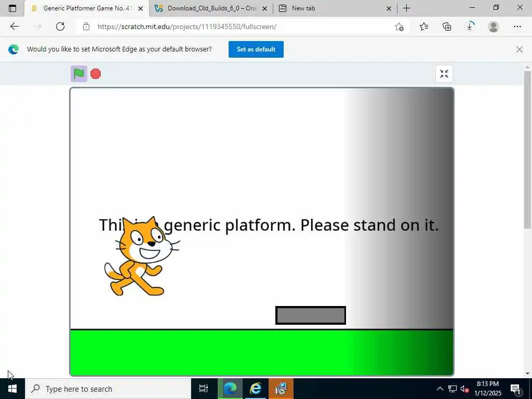
Task: Switch to the New tab
Action: (x=335, y=8)
